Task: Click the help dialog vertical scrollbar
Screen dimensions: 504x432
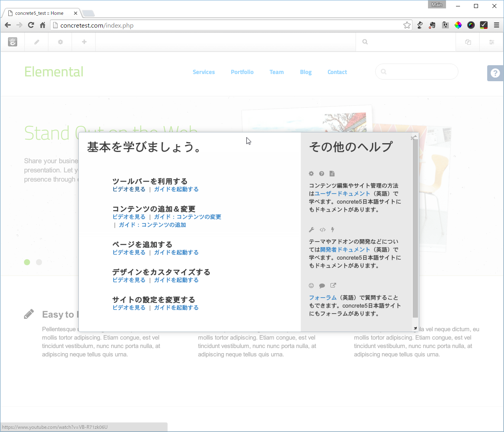Action: pyautogui.click(x=415, y=228)
